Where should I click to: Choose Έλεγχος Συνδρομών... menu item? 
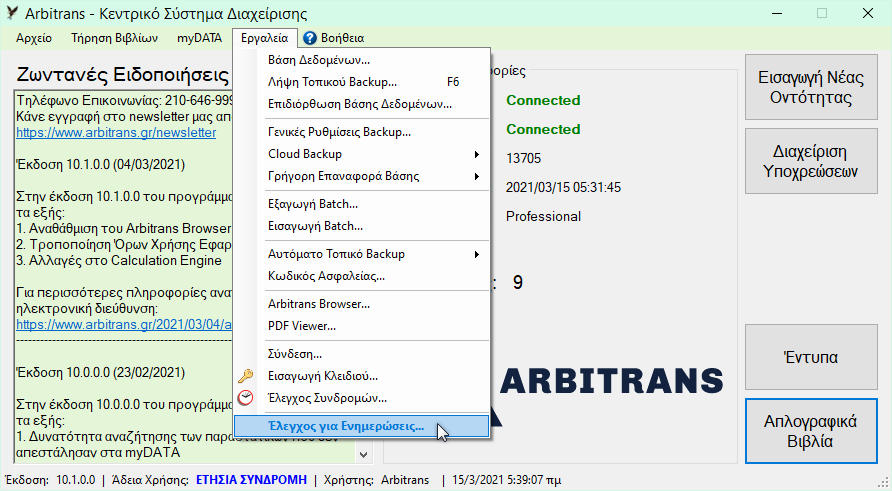362,398
